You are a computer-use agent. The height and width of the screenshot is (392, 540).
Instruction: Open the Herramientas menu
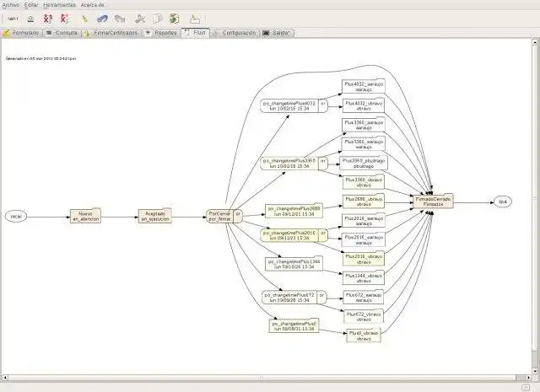tap(59, 5)
